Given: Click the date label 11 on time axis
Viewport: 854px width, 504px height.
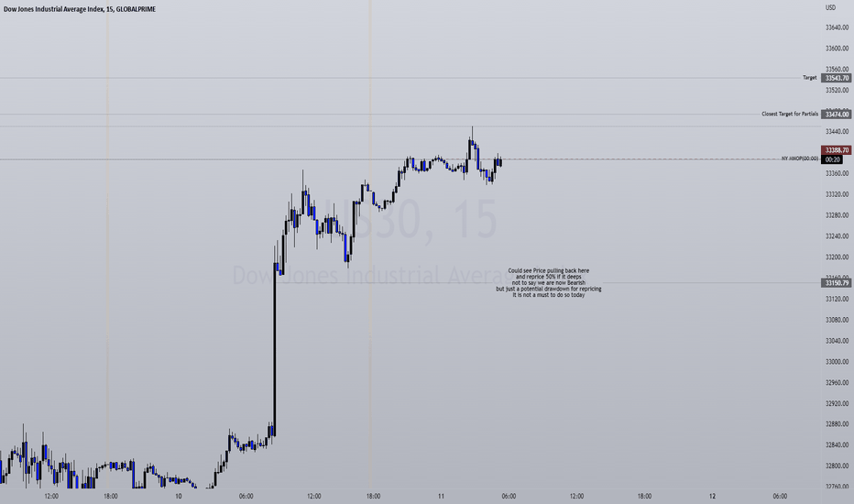Looking at the screenshot, I should coord(441,497).
